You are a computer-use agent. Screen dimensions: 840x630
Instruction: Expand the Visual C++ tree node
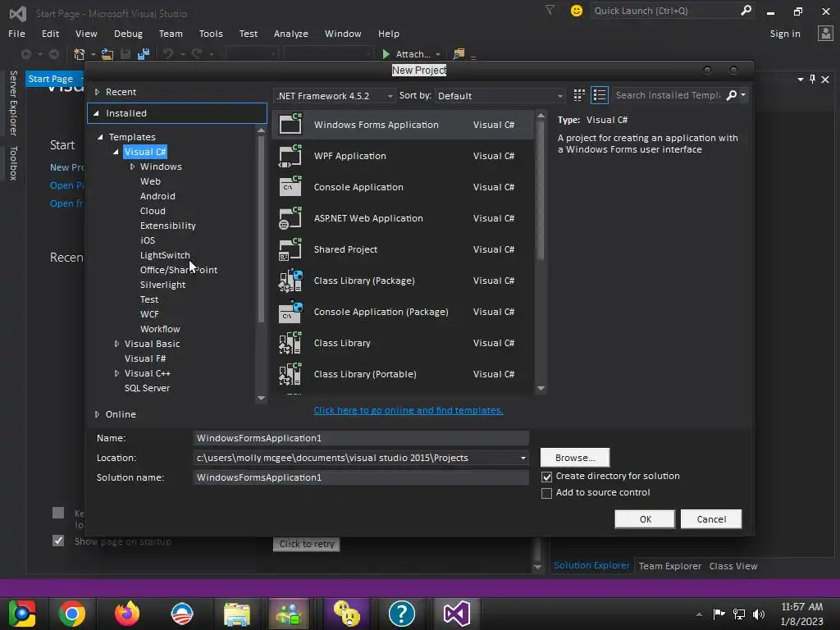[x=116, y=373]
